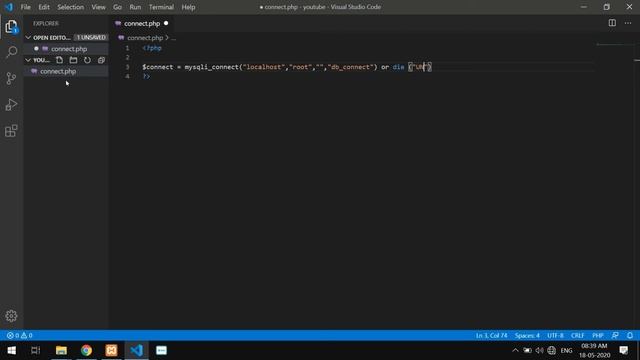Image resolution: width=640 pixels, height=360 pixels.
Task: Open the Explorer view in activity bar
Action: pyautogui.click(x=11, y=27)
